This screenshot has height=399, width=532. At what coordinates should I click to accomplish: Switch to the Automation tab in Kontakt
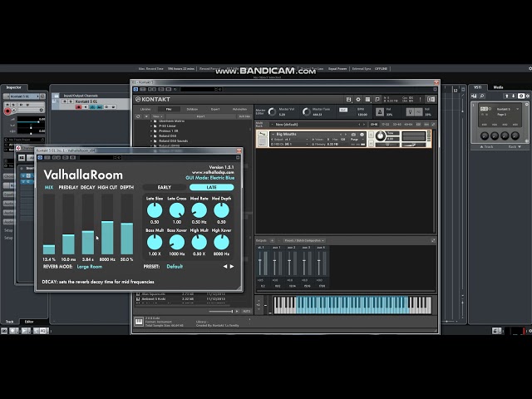(239, 109)
